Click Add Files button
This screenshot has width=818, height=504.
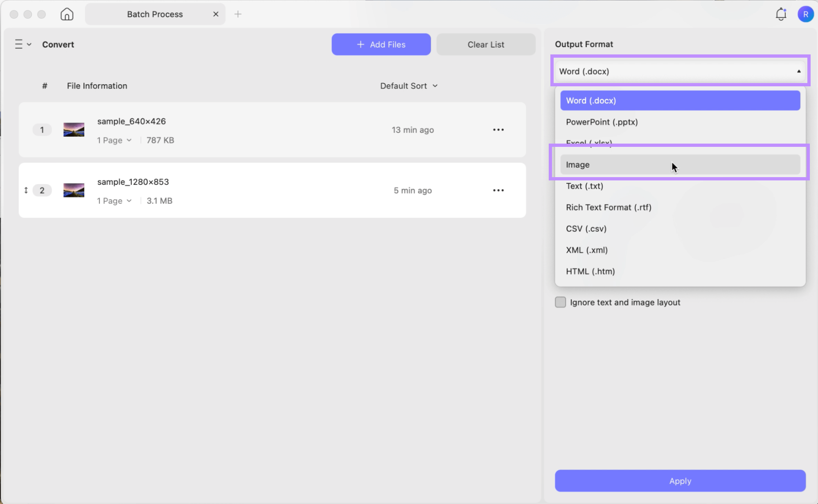(381, 44)
